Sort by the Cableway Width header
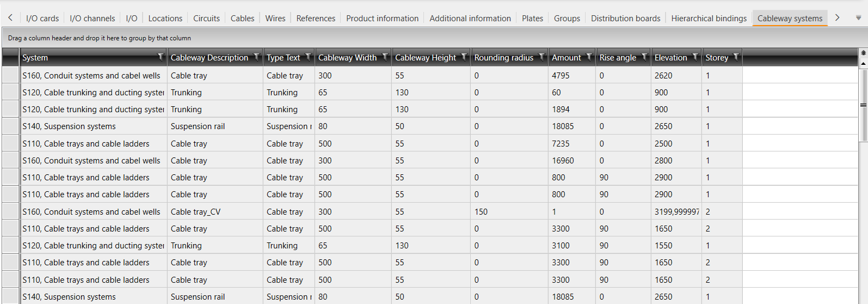 tap(347, 58)
